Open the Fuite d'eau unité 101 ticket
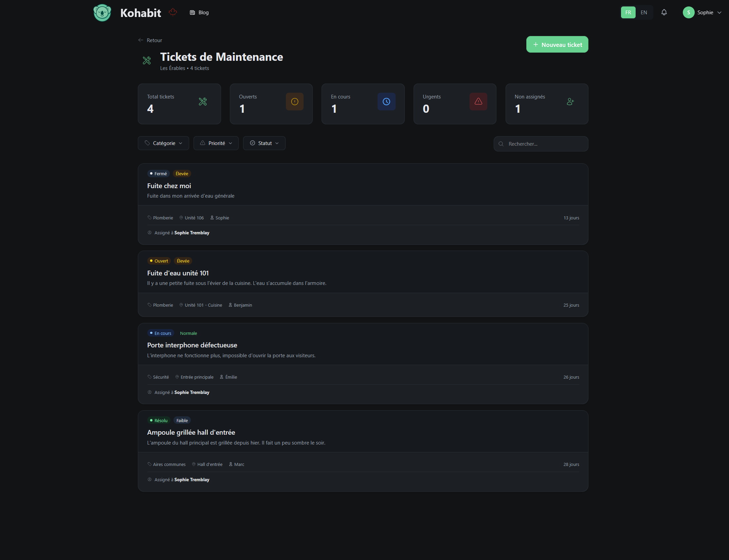This screenshot has height=560, width=729. pos(178,273)
